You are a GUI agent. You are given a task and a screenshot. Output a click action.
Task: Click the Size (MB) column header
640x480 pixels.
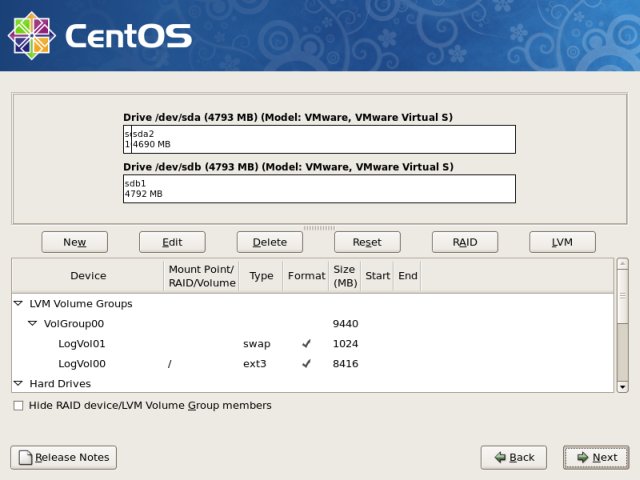344,276
